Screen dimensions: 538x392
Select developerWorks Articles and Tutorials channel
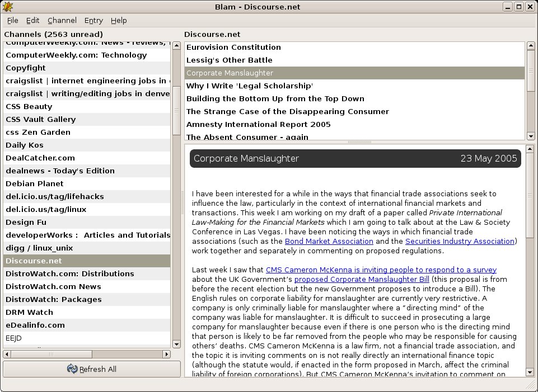[x=87, y=235]
